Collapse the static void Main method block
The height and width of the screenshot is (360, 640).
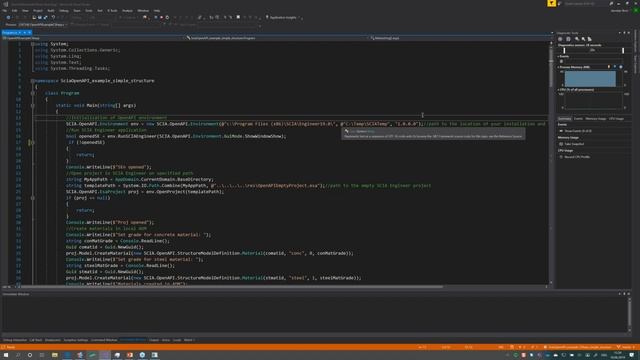tap(32, 105)
